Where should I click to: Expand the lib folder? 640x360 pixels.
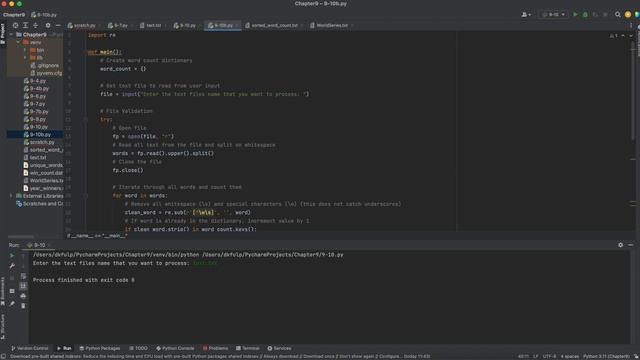[x=25, y=58]
